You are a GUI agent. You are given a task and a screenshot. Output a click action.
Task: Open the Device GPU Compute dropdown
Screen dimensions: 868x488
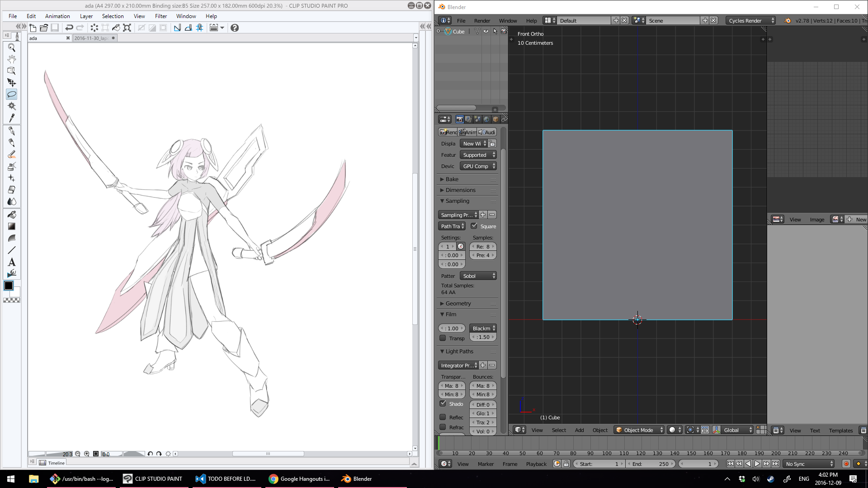[478, 166]
